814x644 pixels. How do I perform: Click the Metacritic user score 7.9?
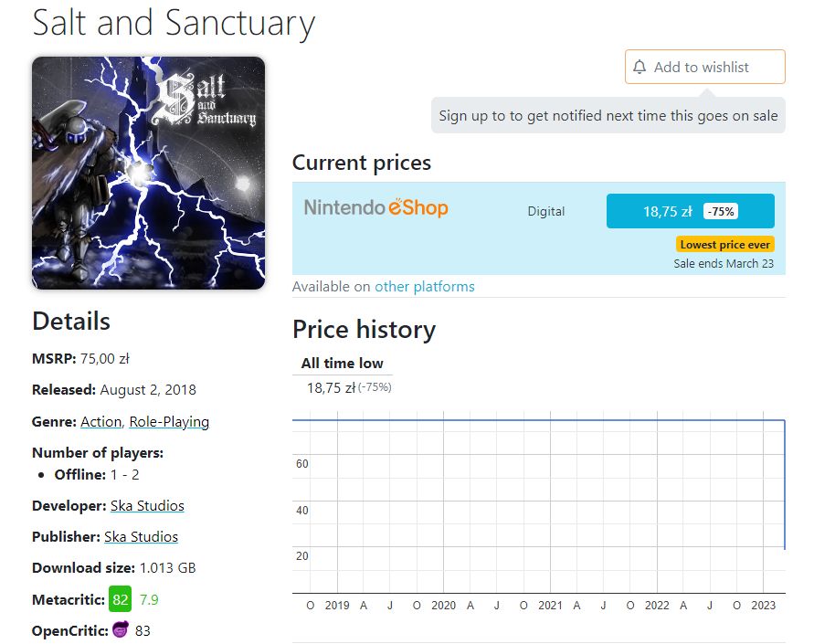(149, 599)
